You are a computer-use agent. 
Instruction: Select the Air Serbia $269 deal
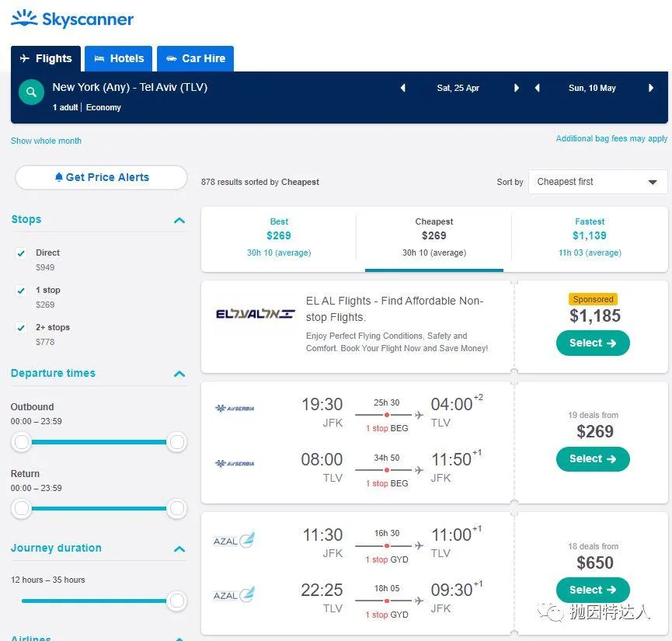click(593, 458)
